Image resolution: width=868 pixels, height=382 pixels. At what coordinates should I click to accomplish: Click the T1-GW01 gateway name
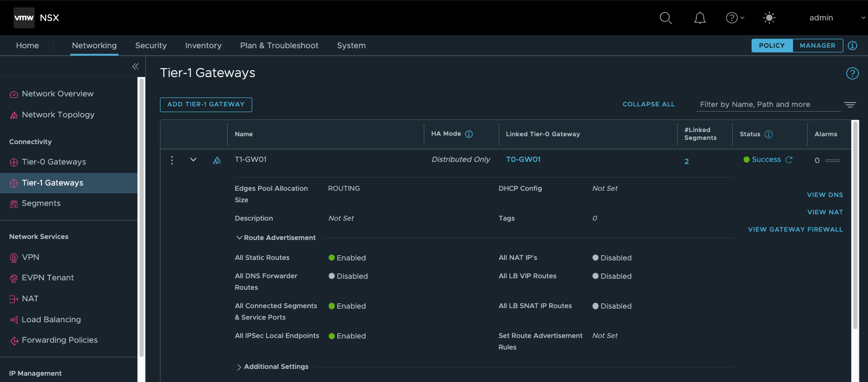coord(251,159)
